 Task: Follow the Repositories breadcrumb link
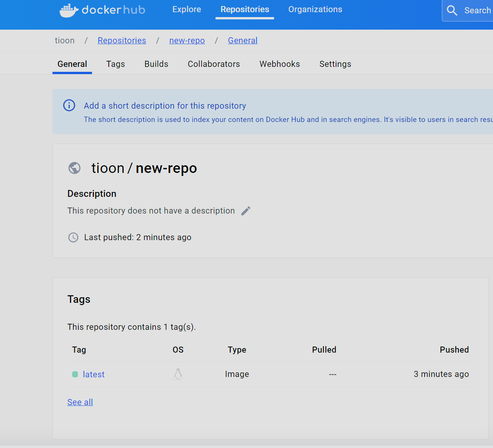(x=122, y=40)
